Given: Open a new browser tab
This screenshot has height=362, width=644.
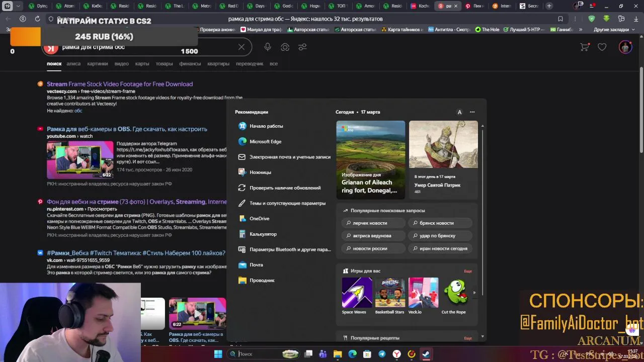Looking at the screenshot, I should click(549, 6).
